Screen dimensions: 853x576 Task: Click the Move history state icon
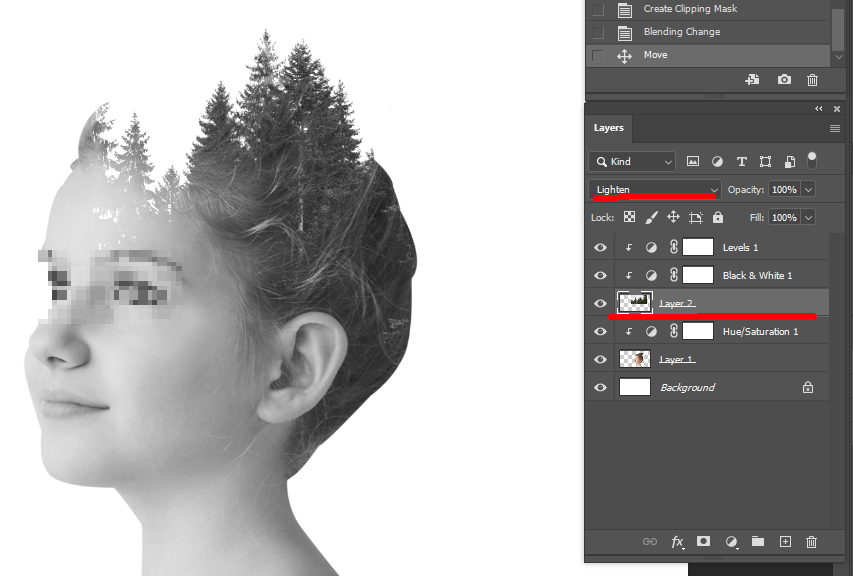pyautogui.click(x=624, y=55)
